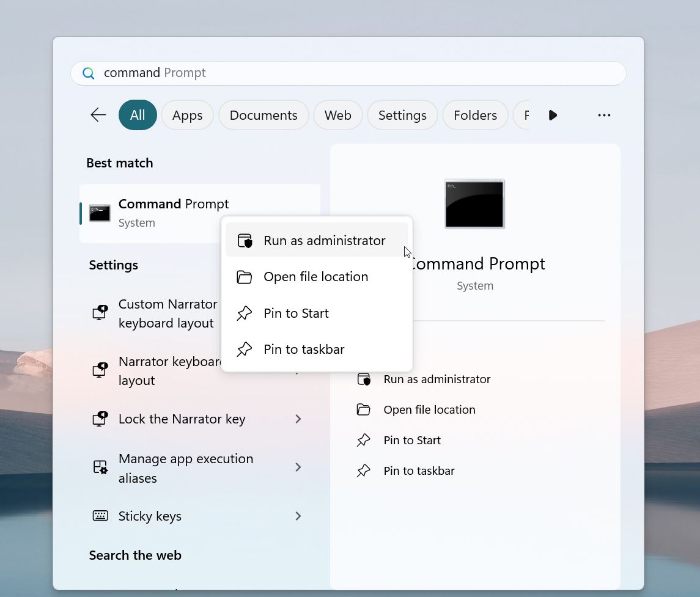Switch to the Settings filter tab
This screenshot has height=597, width=700.
402,115
